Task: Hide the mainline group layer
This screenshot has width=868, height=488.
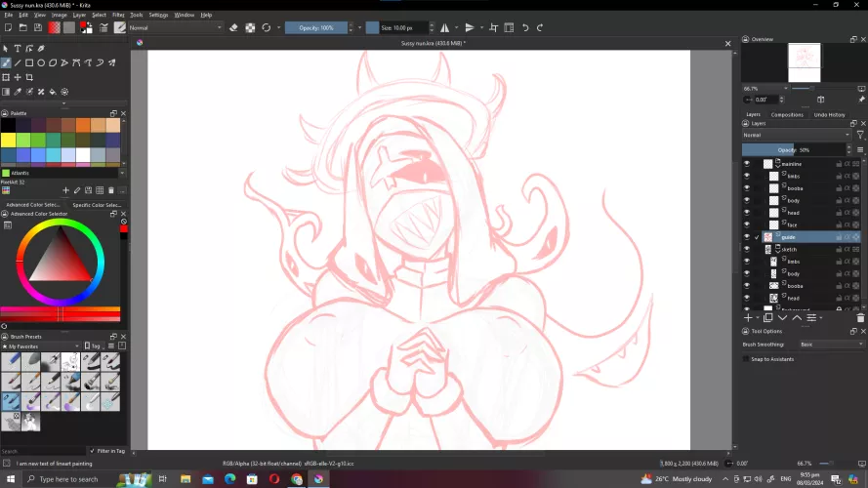Action: (x=747, y=164)
